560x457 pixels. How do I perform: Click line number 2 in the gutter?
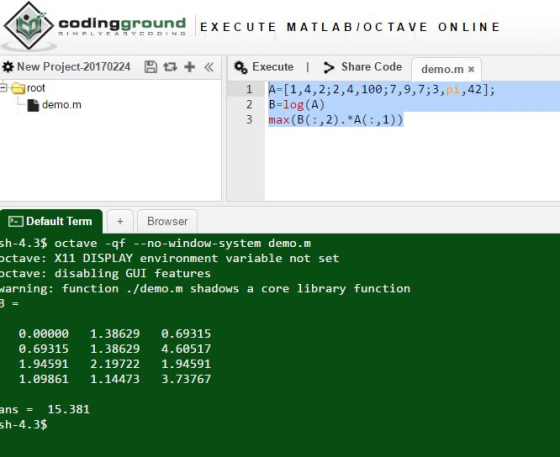tap(249, 104)
